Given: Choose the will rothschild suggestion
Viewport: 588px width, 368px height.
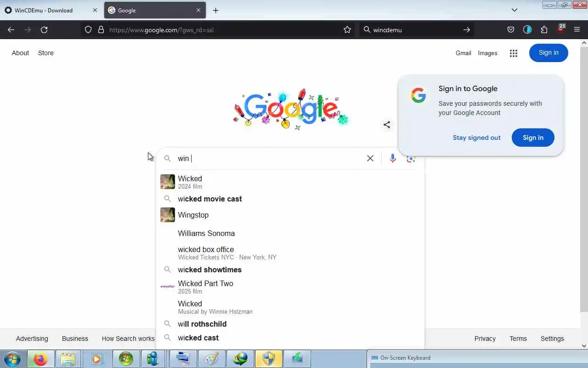Looking at the screenshot, I should 290,324.
